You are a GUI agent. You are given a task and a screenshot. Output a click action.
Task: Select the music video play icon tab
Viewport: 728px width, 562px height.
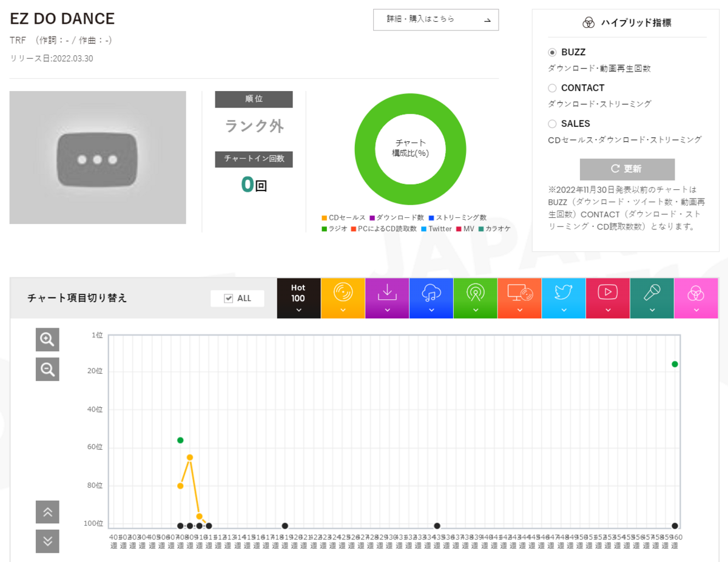(608, 298)
